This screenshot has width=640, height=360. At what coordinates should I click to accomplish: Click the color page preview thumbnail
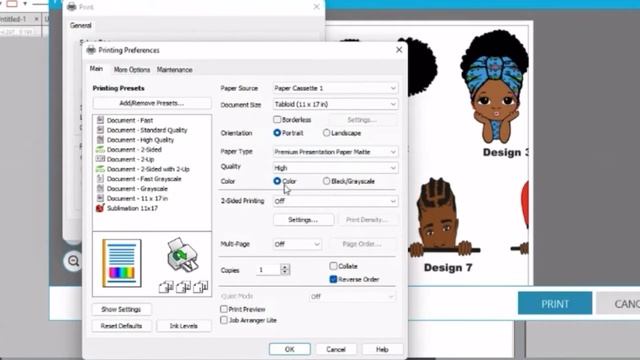[122, 263]
